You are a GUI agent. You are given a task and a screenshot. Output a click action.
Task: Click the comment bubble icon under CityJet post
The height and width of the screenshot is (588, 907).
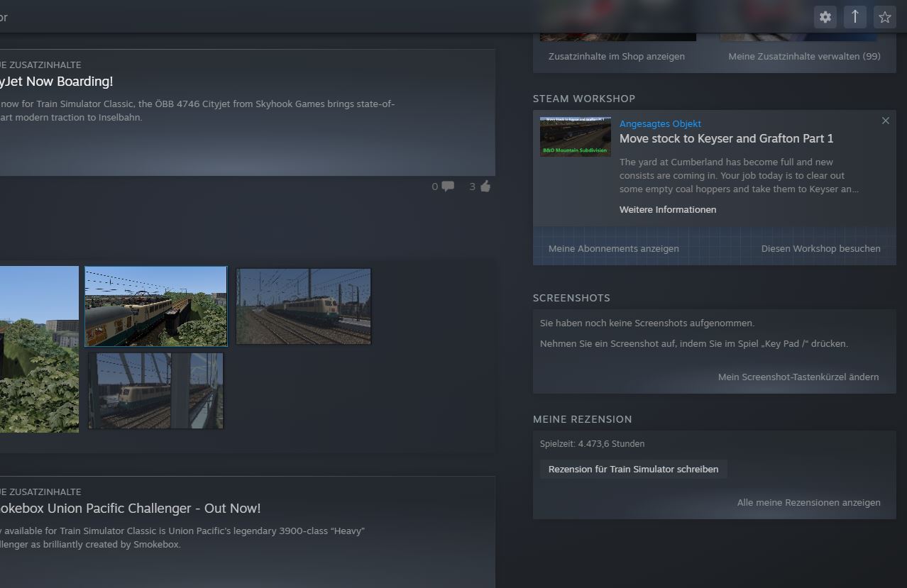(x=448, y=187)
